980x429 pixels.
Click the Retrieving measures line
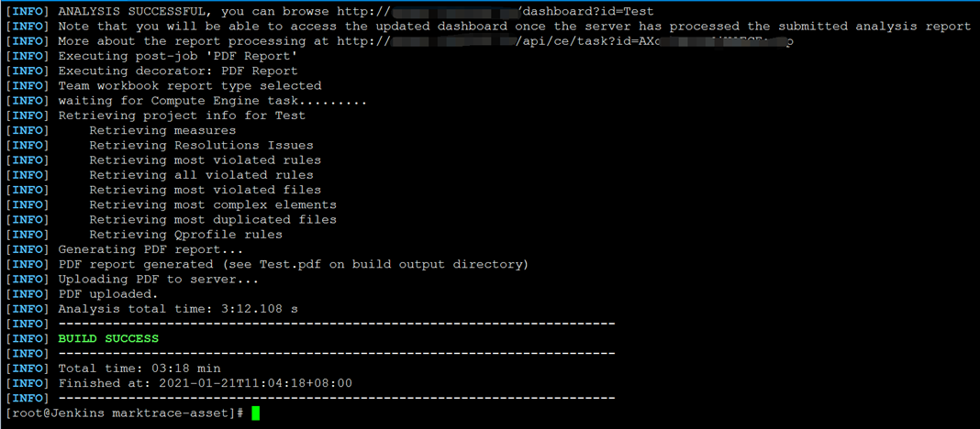coord(162,130)
